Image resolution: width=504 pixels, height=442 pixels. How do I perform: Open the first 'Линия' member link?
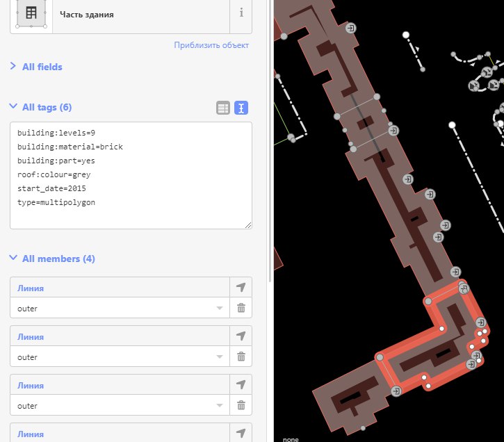click(x=31, y=288)
